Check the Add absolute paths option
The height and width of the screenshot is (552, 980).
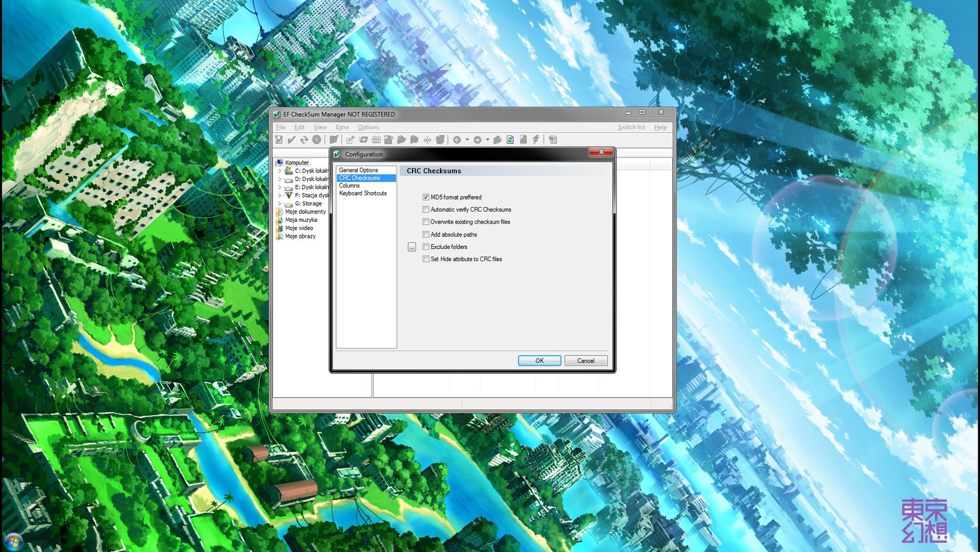(426, 234)
